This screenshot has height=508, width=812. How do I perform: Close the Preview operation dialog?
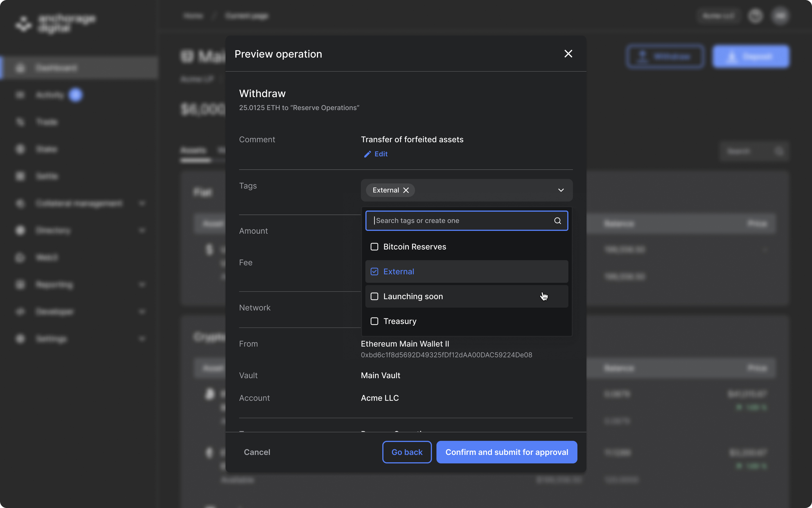pos(568,54)
